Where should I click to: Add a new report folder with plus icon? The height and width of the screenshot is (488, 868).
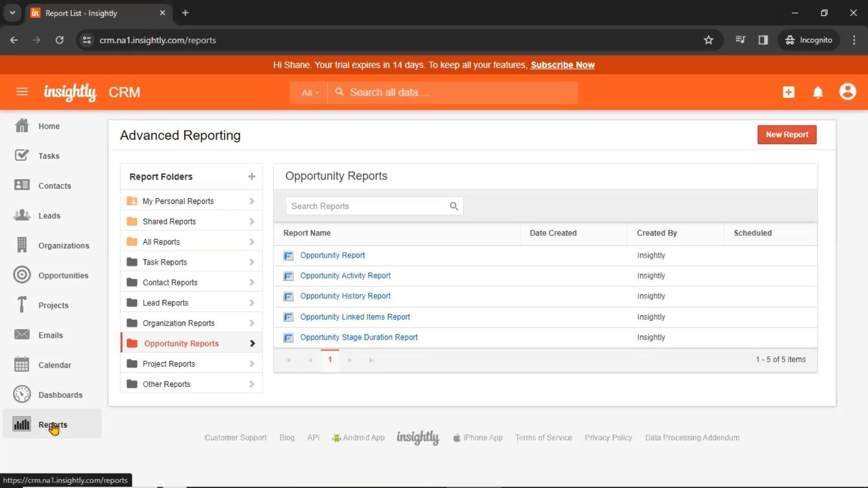[252, 177]
